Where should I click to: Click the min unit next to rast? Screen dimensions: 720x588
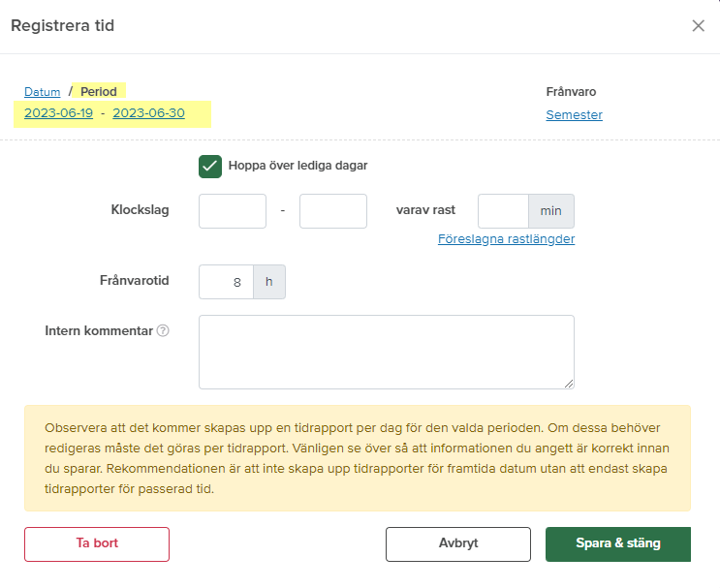550,211
